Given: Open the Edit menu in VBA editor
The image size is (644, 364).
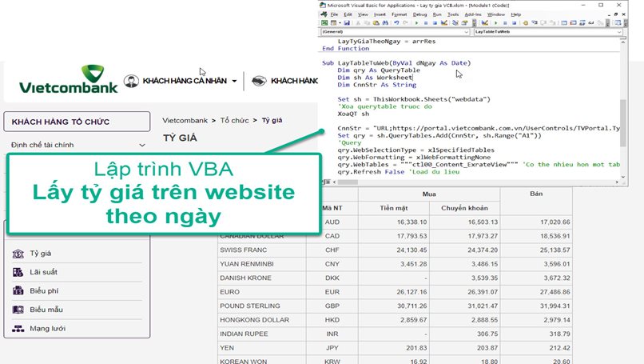Looking at the screenshot, I should point(348,14).
